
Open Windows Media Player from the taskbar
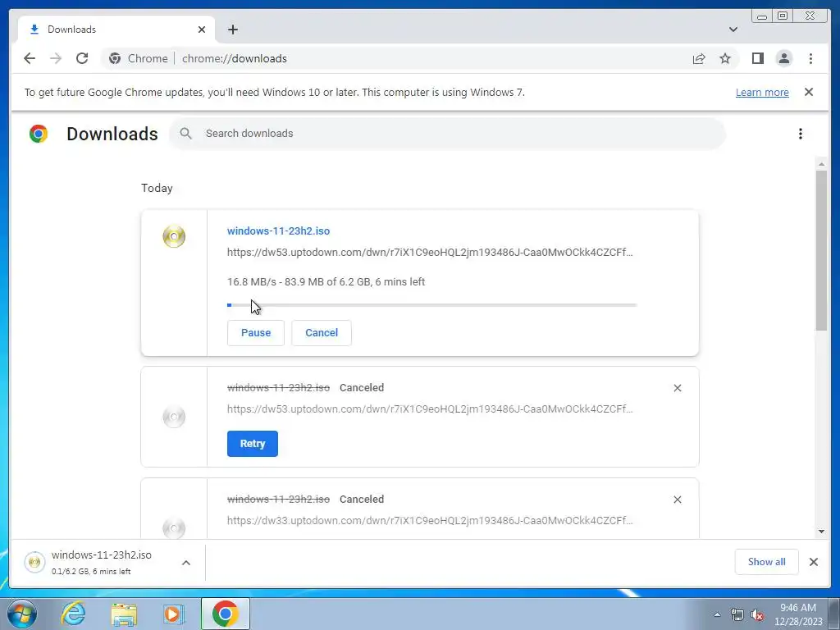click(x=173, y=614)
